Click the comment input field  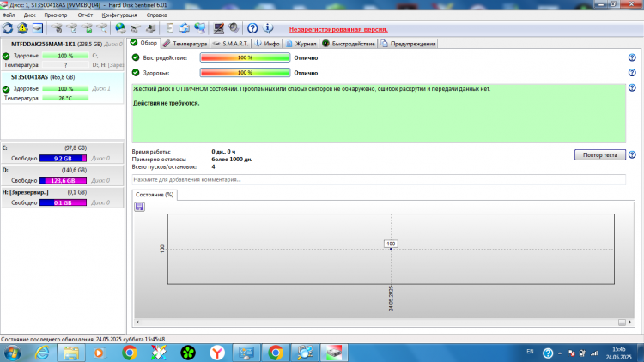pos(379,180)
